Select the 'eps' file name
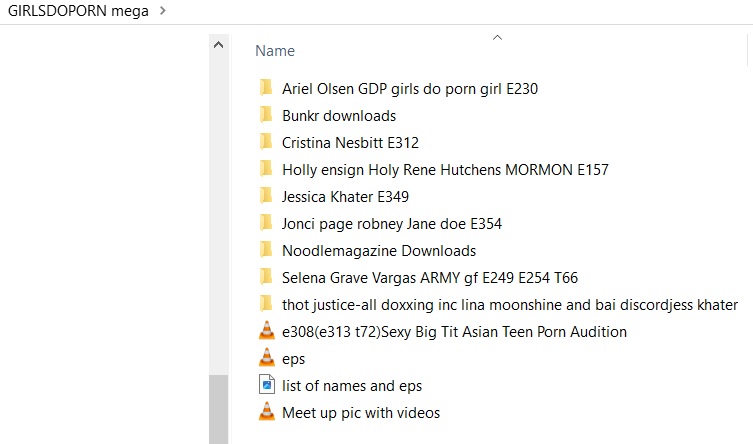Viewport: 753px width, 444px height. pos(293,360)
